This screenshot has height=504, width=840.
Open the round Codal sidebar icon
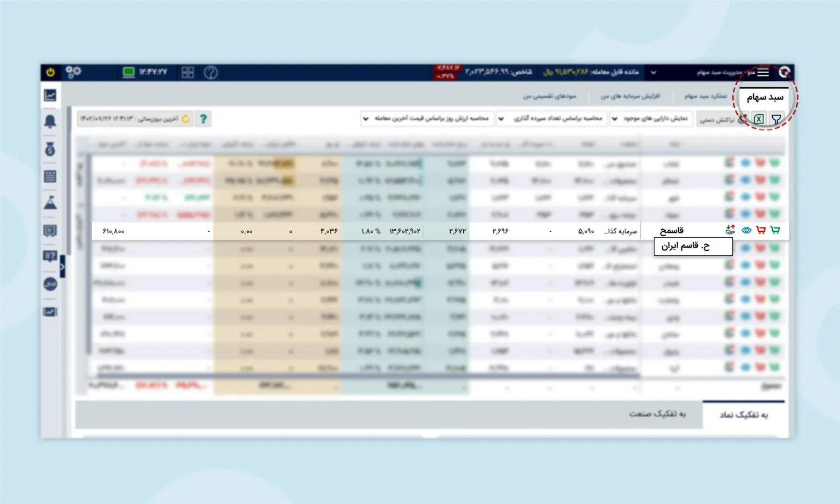click(50, 284)
